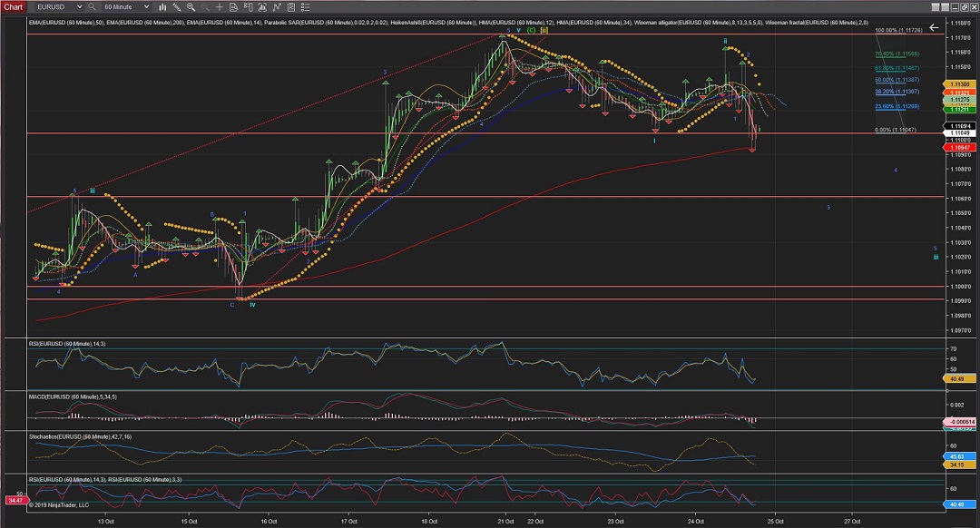Viewport: 980px width, 528px height.
Task: Select the 23.60% (1.11208) Fibonacci label
Action: [x=897, y=106]
